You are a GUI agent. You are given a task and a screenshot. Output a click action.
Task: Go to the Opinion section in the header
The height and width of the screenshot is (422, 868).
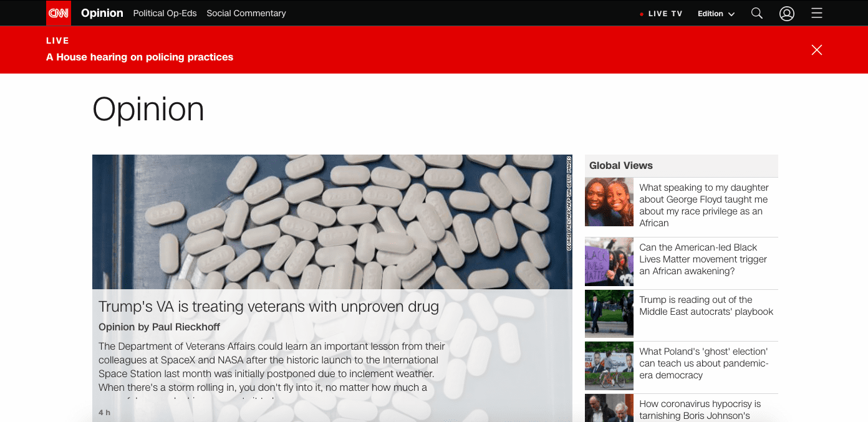102,13
